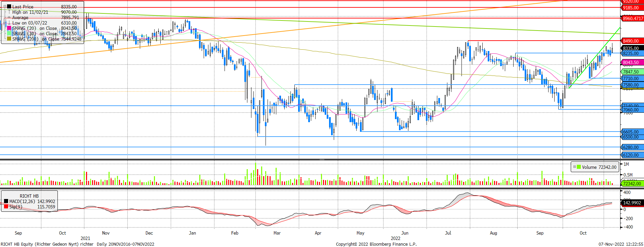644x247 pixels.
Task: Click the red 8960.4717 axis price tag
Action: (x=632, y=18)
